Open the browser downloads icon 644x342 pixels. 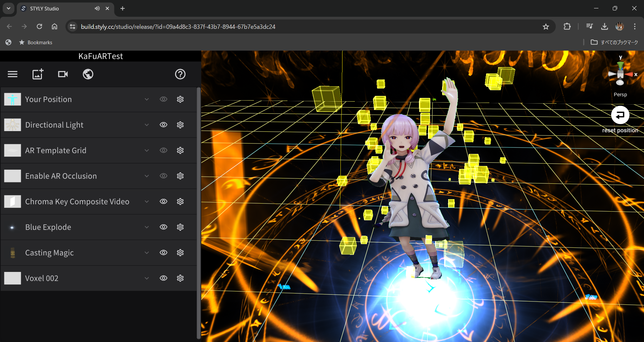click(x=604, y=26)
